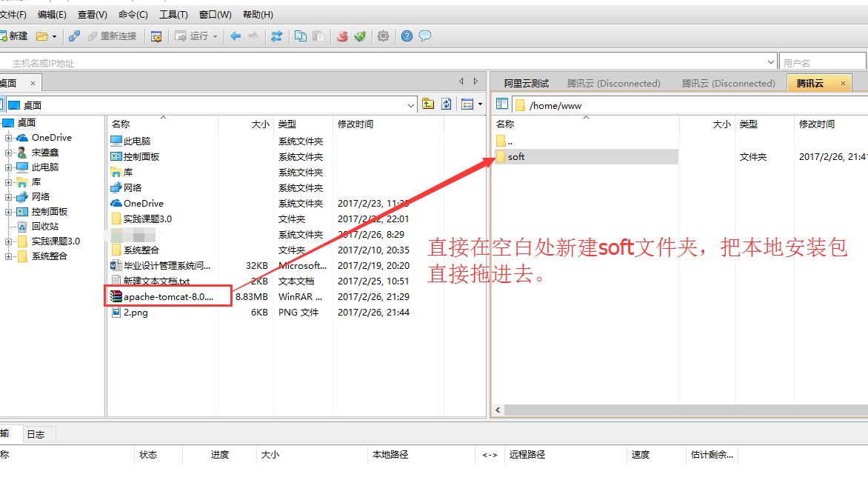Sort remote files by 大小 column
868x500 pixels.
pos(721,124)
